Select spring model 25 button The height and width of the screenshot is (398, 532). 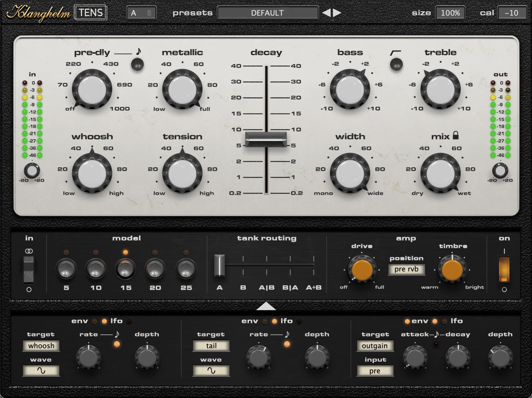pos(186,269)
